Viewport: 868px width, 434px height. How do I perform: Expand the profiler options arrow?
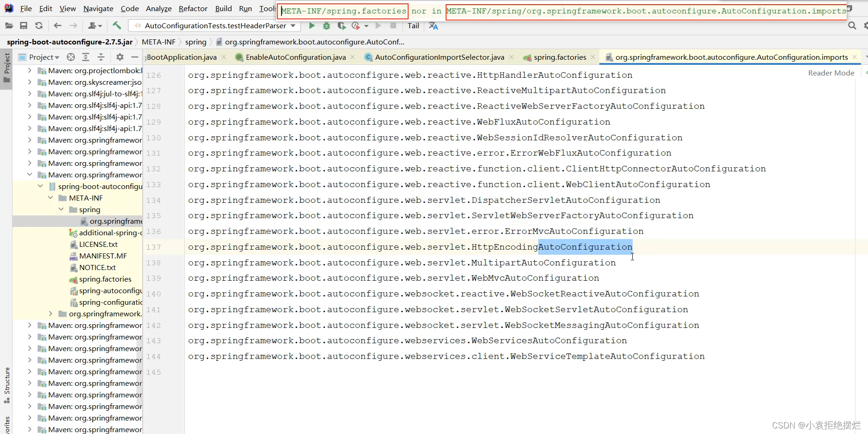coord(366,26)
